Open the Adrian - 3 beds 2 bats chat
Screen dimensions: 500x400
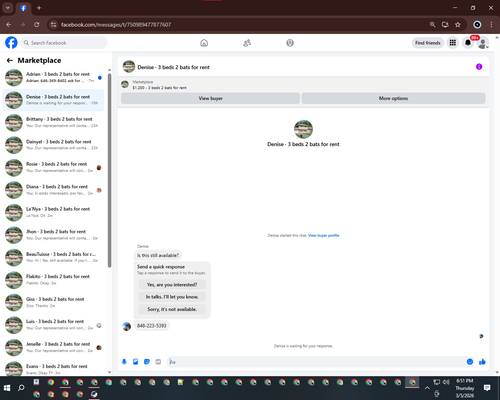tap(53, 77)
